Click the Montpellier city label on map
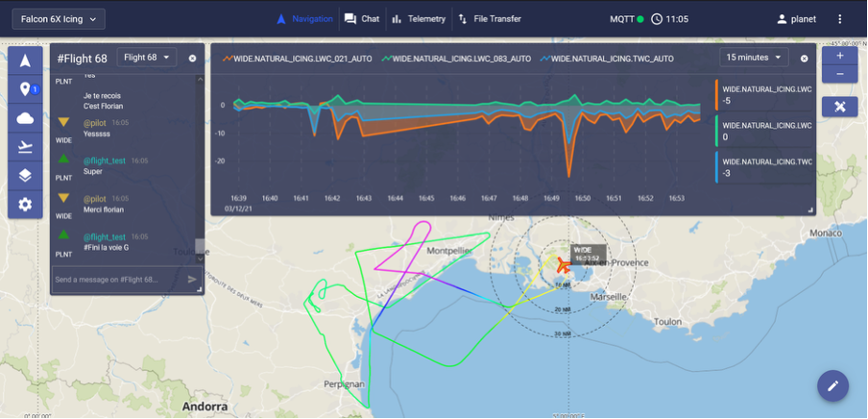Viewport: 868px width, 419px height. click(449, 251)
